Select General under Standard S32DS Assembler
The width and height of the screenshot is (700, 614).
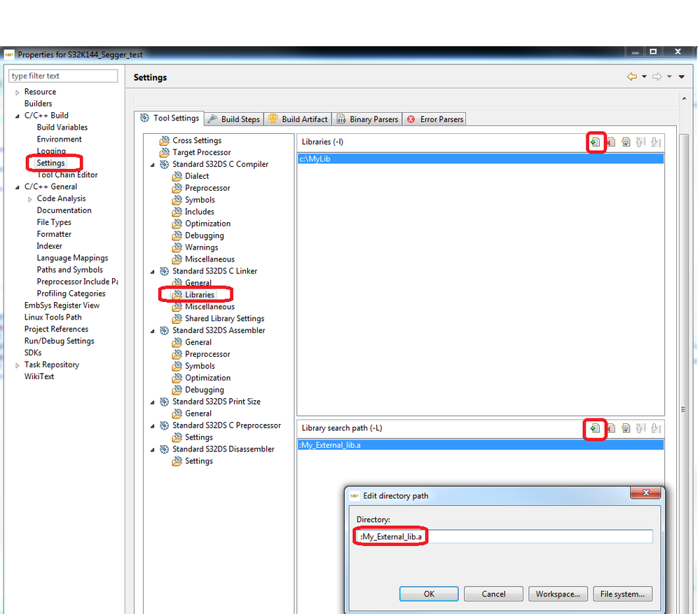click(198, 342)
